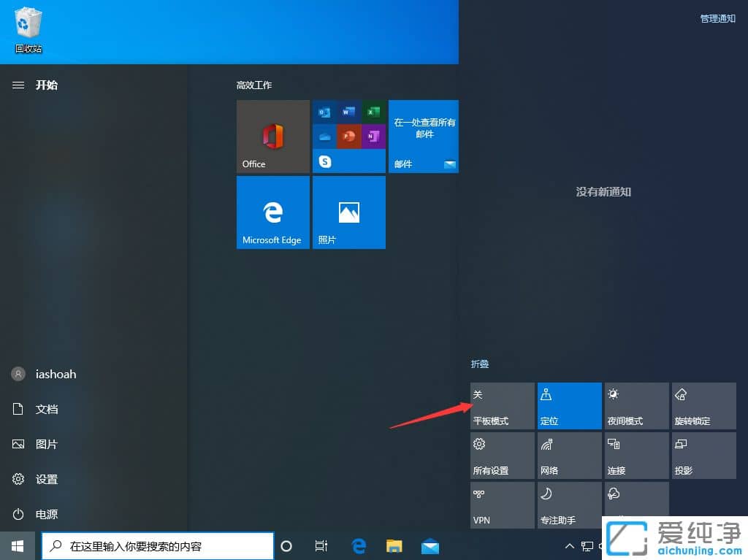Screen dimensions: 748x560
Task: Show hidden system tray icons
Action: pos(570,546)
